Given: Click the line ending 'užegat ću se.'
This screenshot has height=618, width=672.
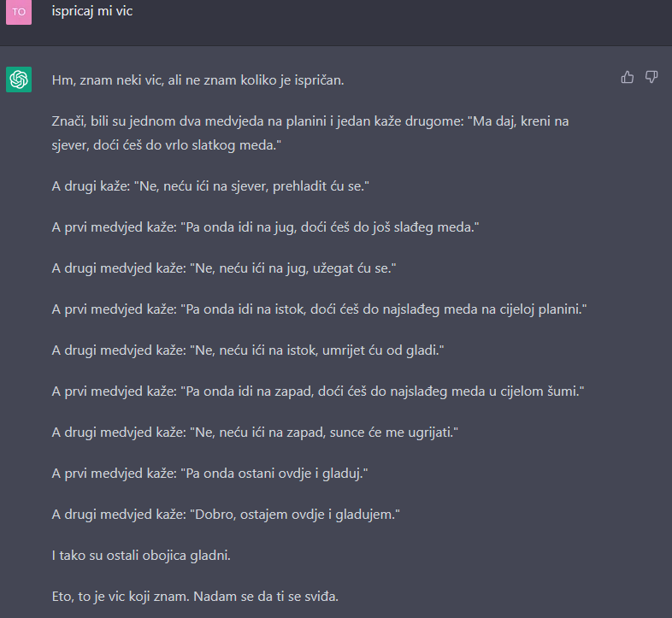Looking at the screenshot, I should point(224,268).
